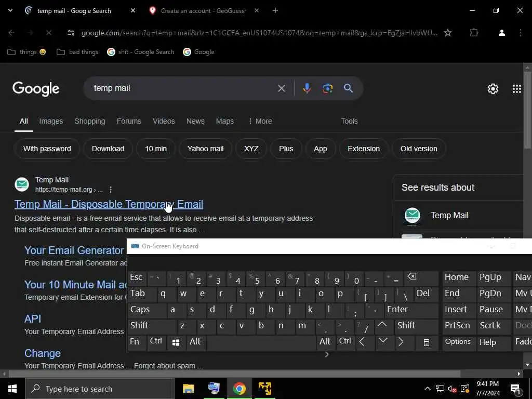Toggle ScrLk key on On-Screen Keyboard
The image size is (532, 399).
point(493,325)
